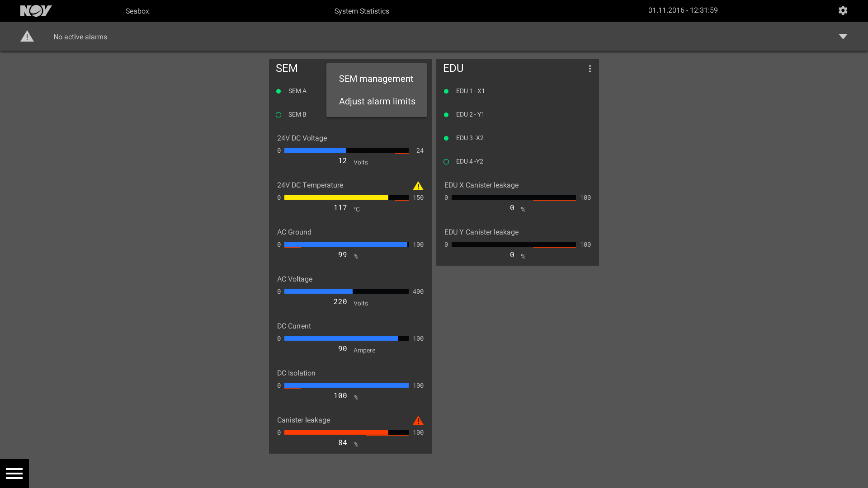Click the EDU 3 -X2 status dot
This screenshot has height=488, width=868.
tap(446, 138)
